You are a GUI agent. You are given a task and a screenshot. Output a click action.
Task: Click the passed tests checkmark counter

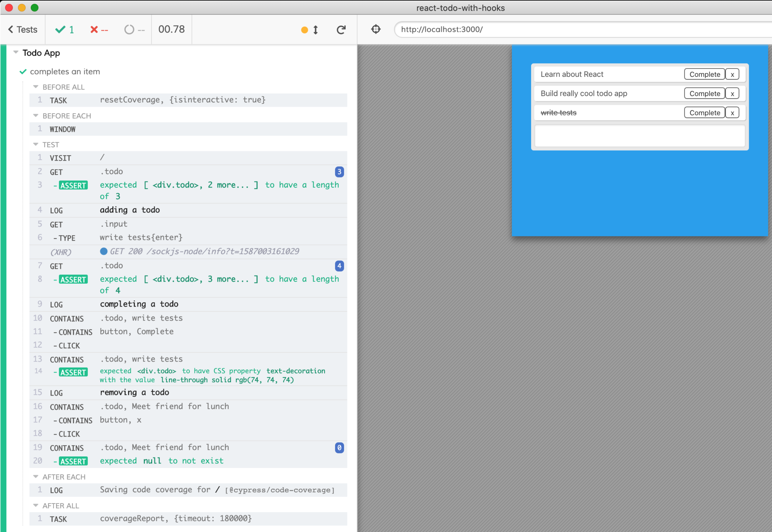pos(65,30)
